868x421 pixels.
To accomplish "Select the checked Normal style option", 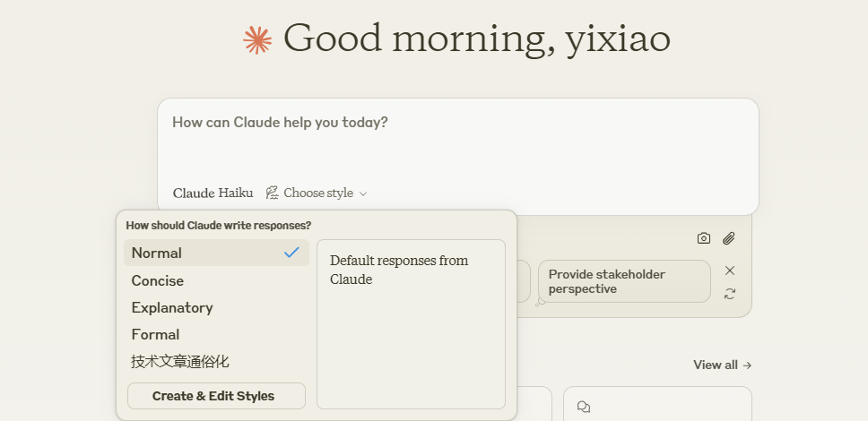I will 216,253.
